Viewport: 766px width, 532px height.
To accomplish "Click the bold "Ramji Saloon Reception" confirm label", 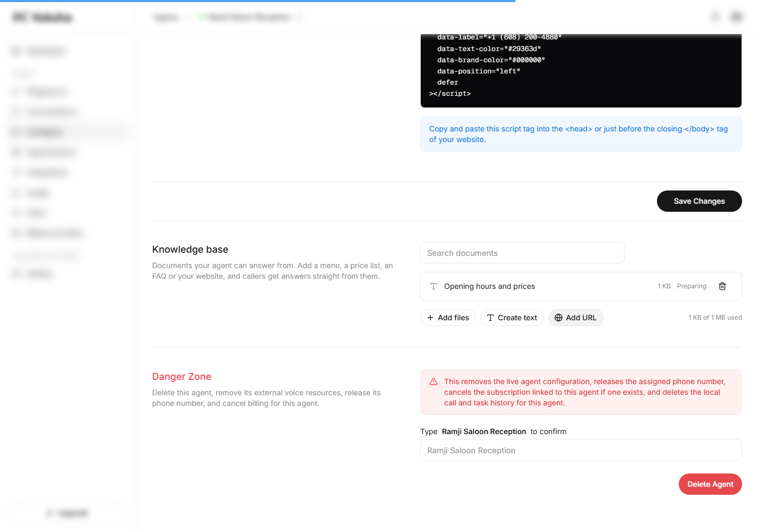I will click(x=484, y=431).
